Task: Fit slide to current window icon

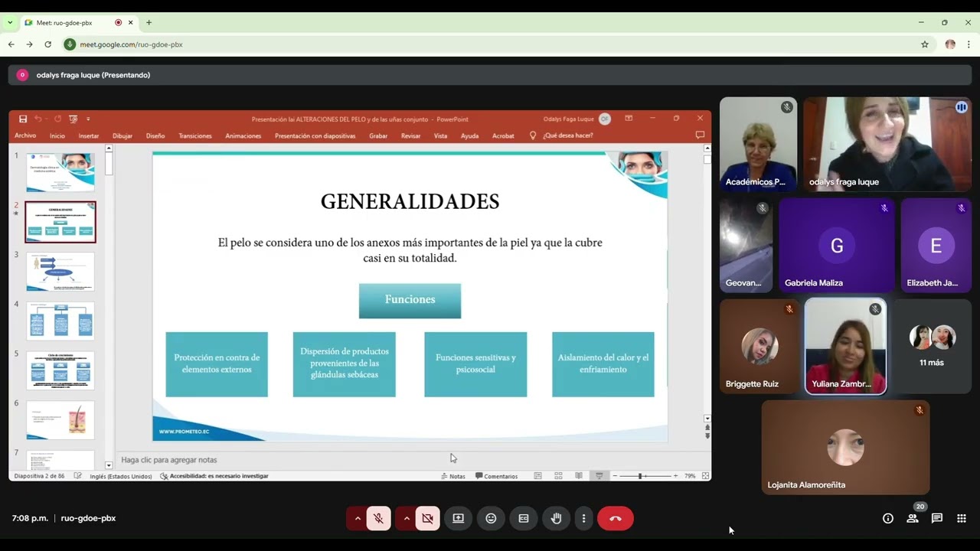Action: pos(705,476)
